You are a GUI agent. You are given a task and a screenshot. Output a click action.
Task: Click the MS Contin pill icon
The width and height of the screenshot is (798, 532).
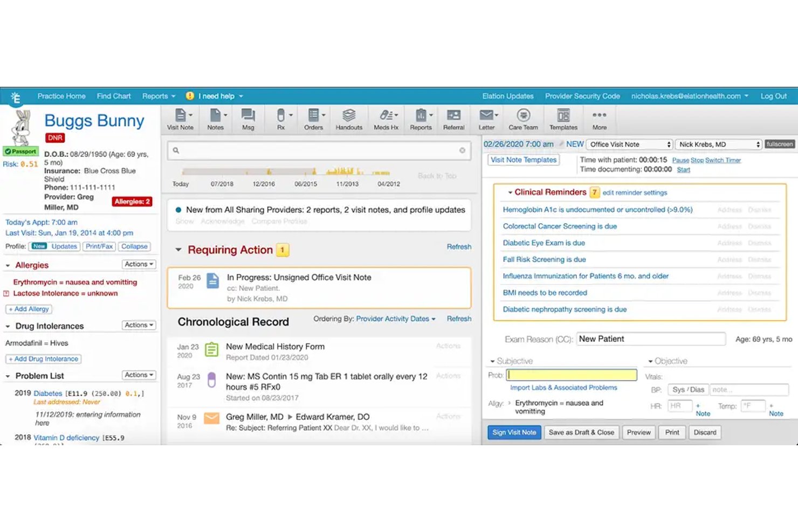coord(212,380)
